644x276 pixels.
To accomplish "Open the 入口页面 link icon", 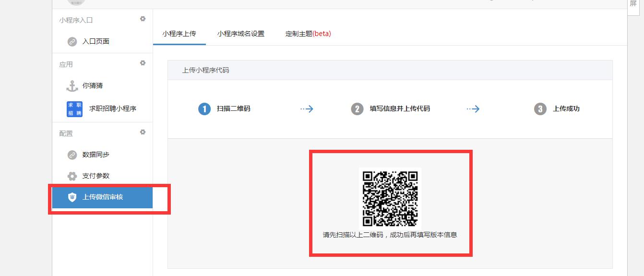I will pyautogui.click(x=72, y=42).
